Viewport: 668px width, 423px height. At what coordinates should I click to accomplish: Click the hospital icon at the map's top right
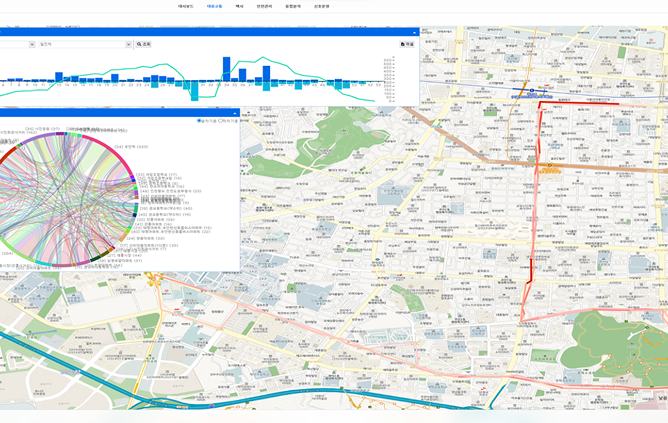[x=650, y=38]
